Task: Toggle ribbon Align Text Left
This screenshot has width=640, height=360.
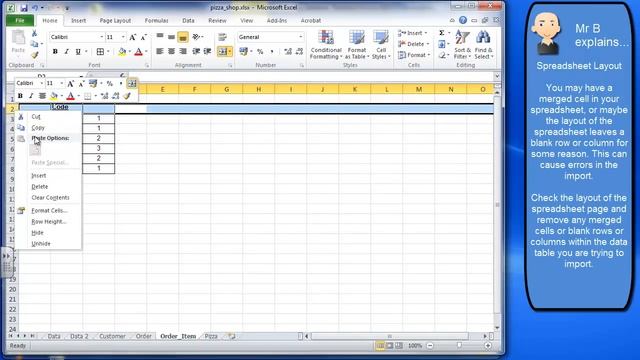Action: [x=160, y=51]
